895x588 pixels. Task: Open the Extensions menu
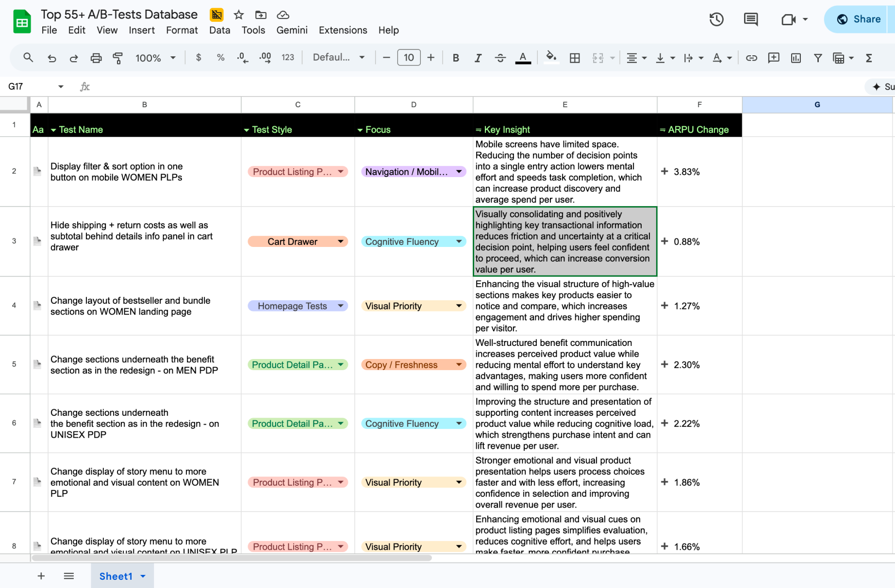343,30
